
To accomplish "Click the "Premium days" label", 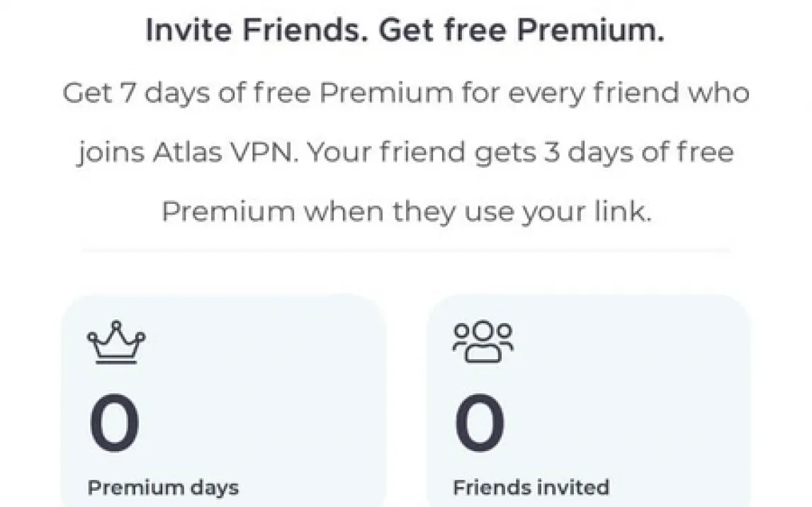I will (x=163, y=488).
